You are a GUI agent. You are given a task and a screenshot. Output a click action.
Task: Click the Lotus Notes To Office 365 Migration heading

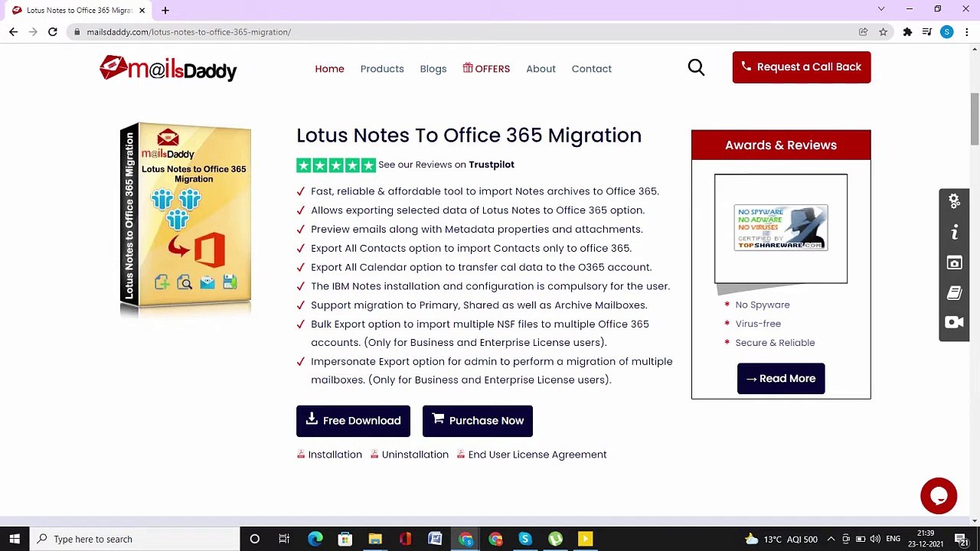pyautogui.click(x=469, y=135)
